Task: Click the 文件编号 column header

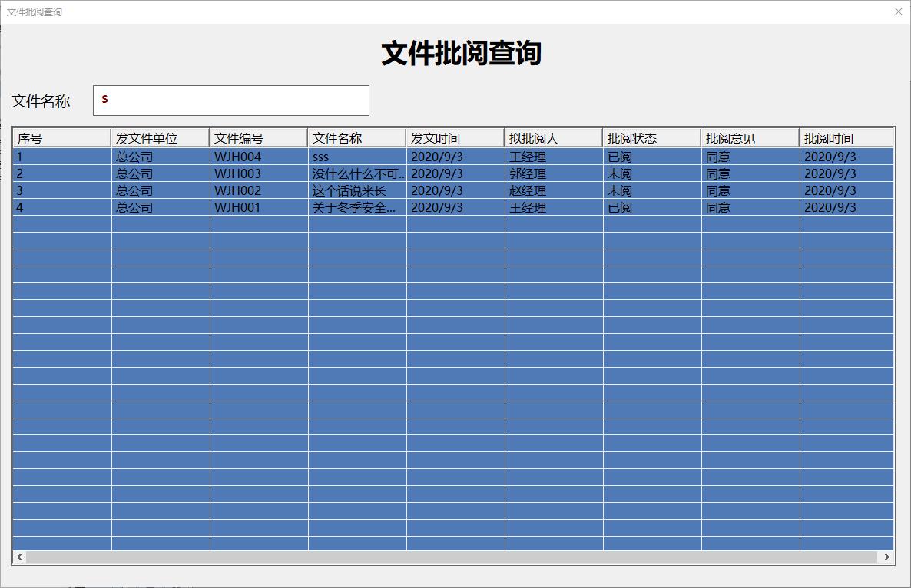Action: coord(257,137)
